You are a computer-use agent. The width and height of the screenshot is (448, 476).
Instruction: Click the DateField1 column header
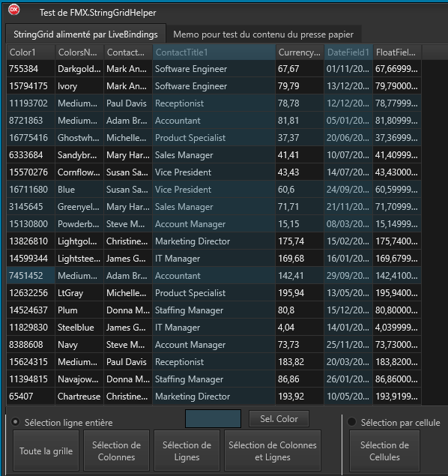point(348,52)
